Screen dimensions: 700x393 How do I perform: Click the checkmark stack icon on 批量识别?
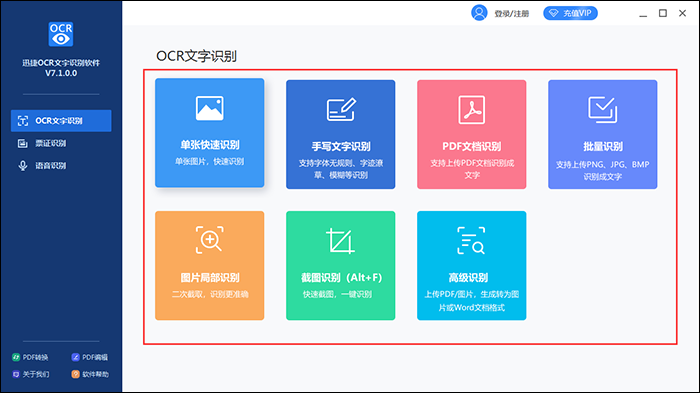click(603, 109)
